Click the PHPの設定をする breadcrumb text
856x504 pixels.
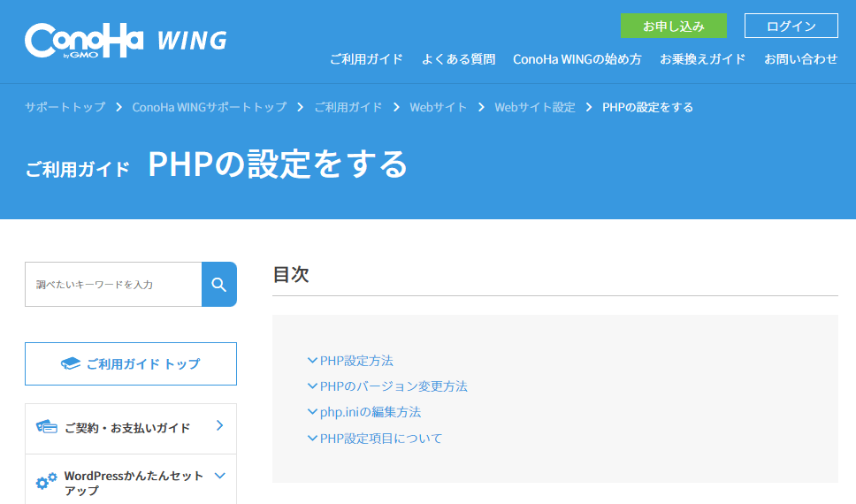click(x=647, y=107)
